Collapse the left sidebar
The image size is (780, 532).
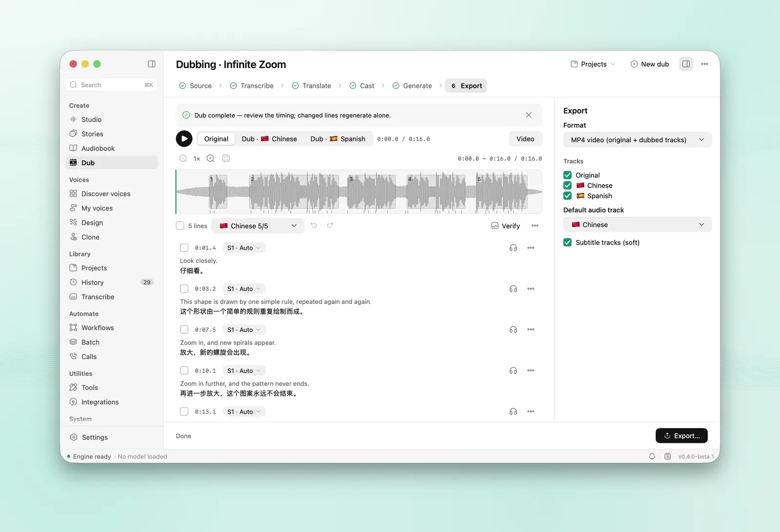[152, 64]
